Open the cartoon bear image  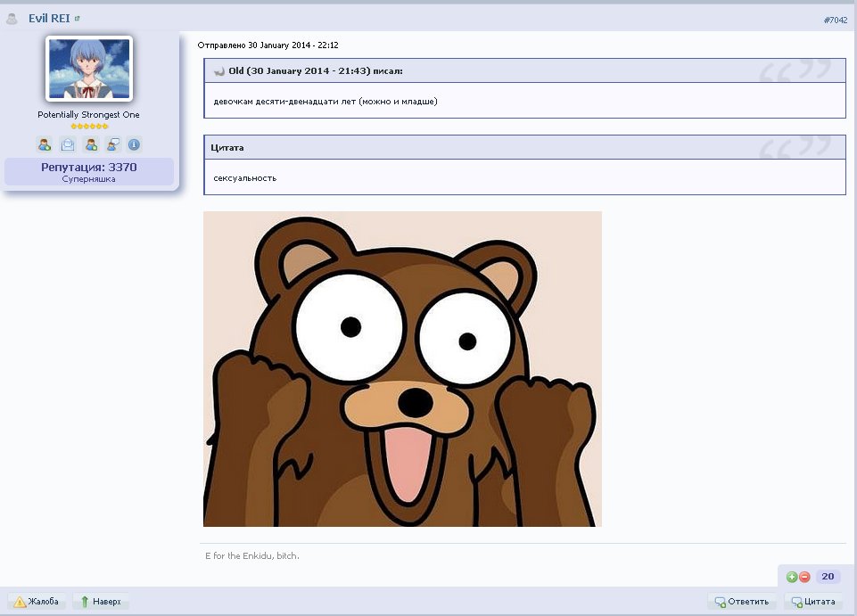402,369
